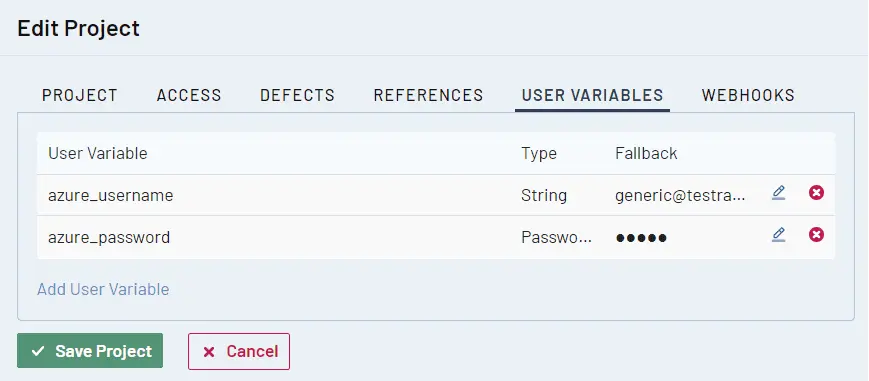The image size is (869, 381).
Task: Remove the azure_password variable with red X
Action: coord(816,235)
